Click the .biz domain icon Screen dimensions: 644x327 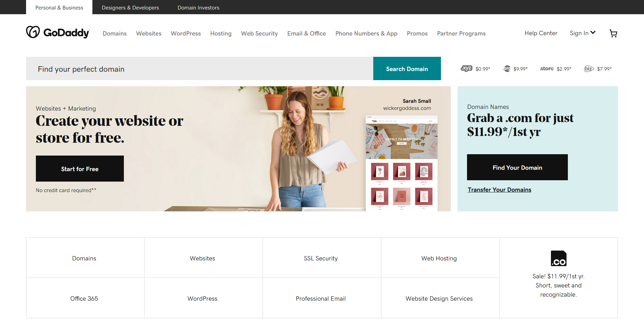click(589, 69)
